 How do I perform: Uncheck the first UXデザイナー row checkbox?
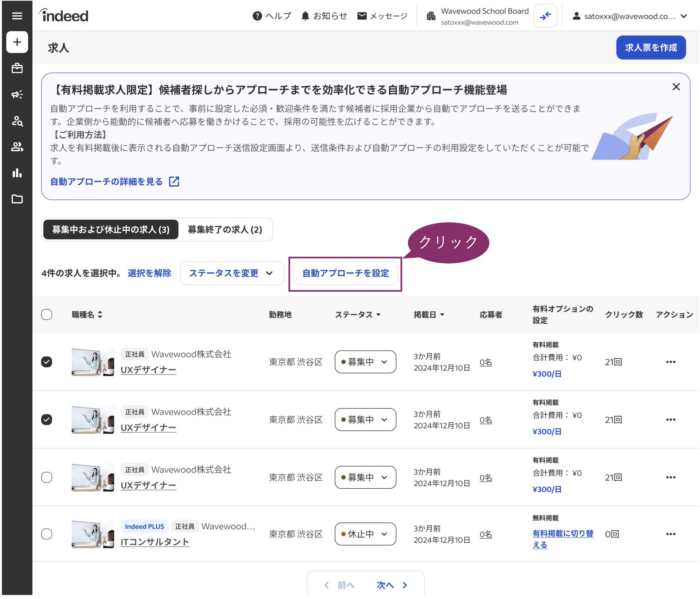(x=47, y=362)
